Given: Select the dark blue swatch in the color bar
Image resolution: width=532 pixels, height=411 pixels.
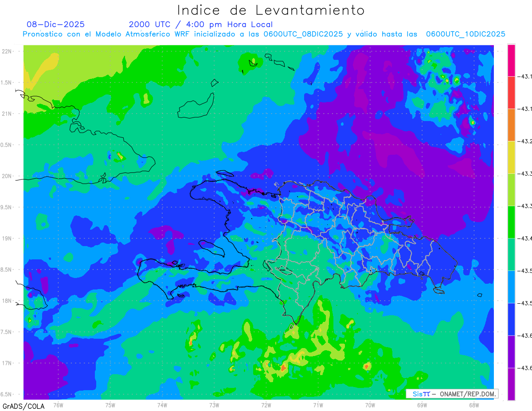Looking at the screenshot, I should click(x=511, y=319).
